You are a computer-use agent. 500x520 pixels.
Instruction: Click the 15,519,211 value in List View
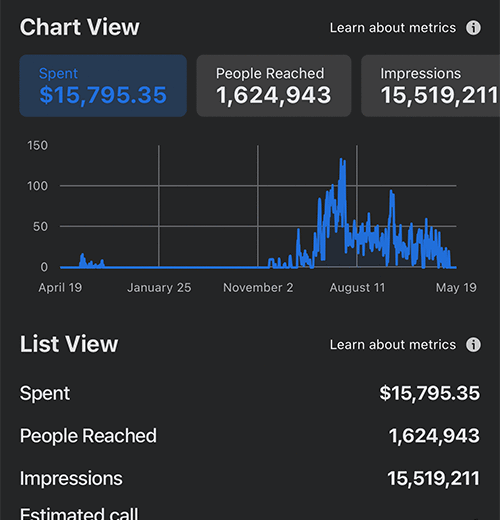(434, 479)
